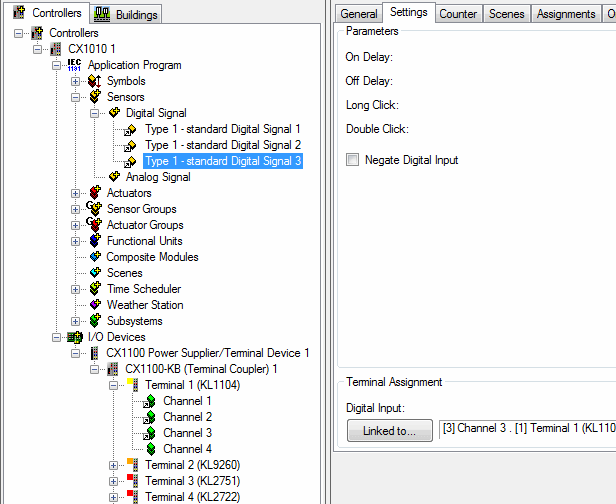This screenshot has height=504, width=616.
Task: Collapse the Sensors node
Action: point(75,97)
